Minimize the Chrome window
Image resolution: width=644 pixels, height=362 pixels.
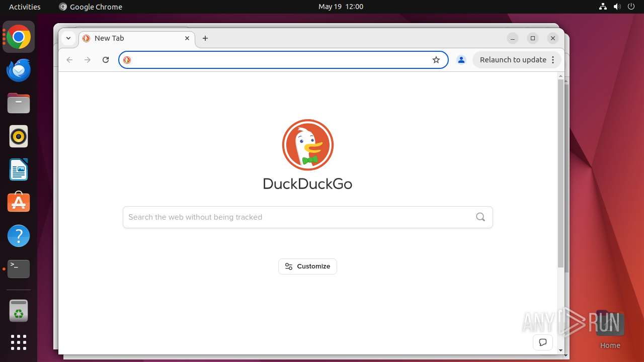513,38
